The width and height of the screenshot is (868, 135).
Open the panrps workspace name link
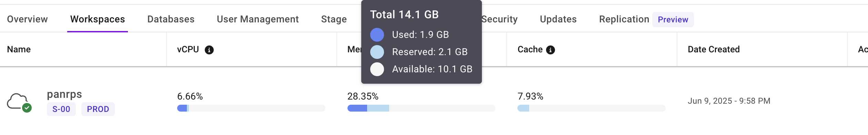[64, 94]
